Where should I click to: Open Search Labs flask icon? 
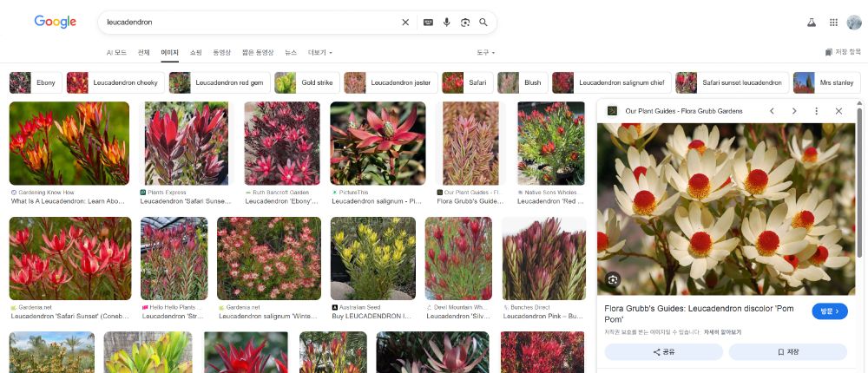point(812,23)
